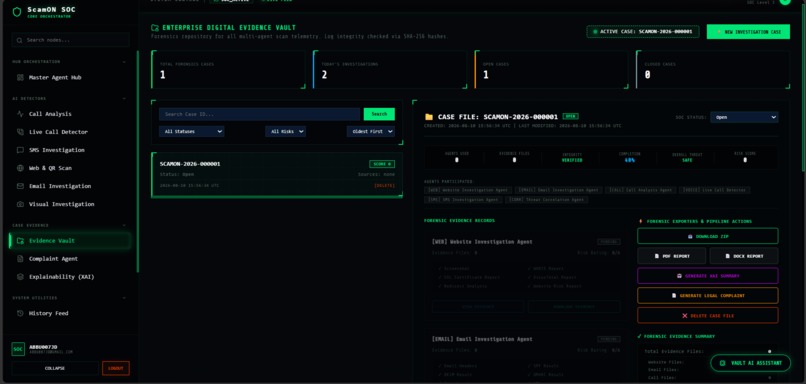Click the SMS Investigation chat bubble icon
Viewport: 806px width, 384px height.
(20, 150)
